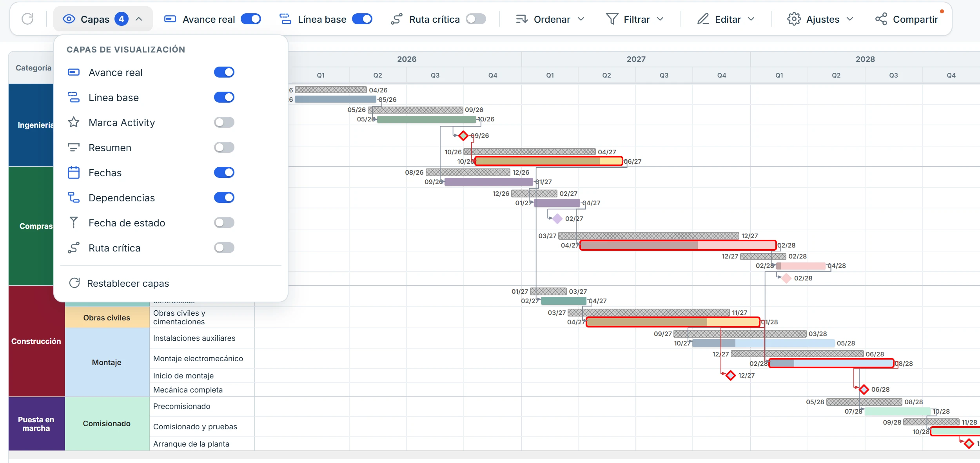980x463 pixels.
Task: Click the Obras civiles group cell
Action: point(107,317)
